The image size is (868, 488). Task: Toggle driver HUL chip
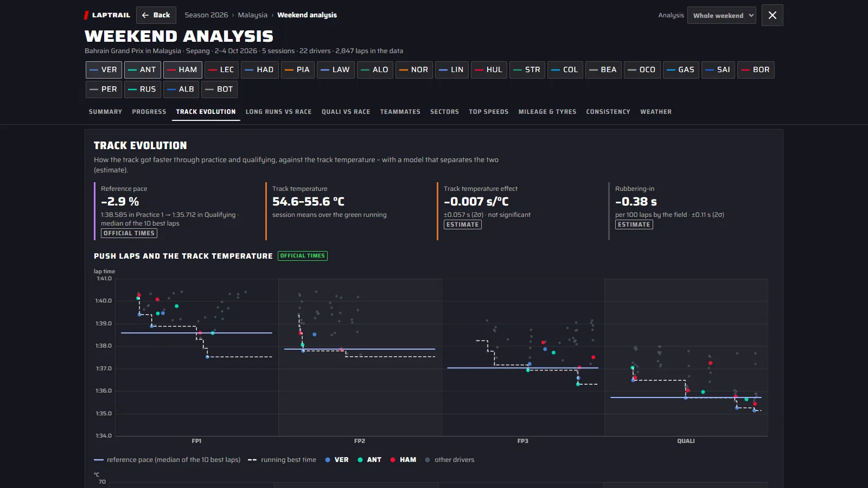pyautogui.click(x=489, y=70)
